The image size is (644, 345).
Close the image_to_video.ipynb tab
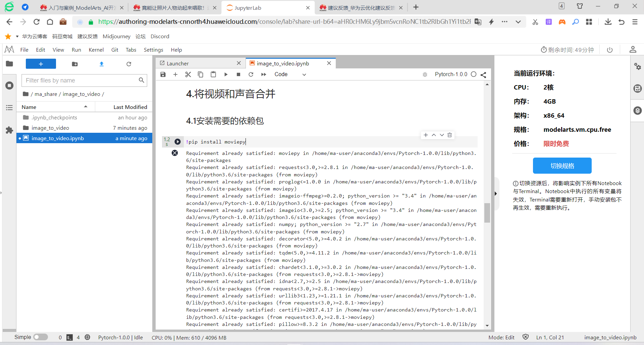[x=329, y=63]
